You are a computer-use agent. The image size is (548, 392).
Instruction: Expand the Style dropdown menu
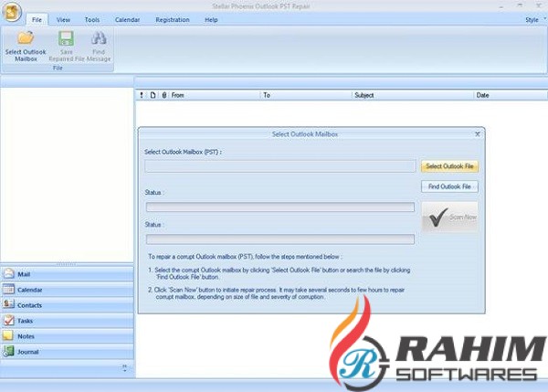click(x=535, y=20)
